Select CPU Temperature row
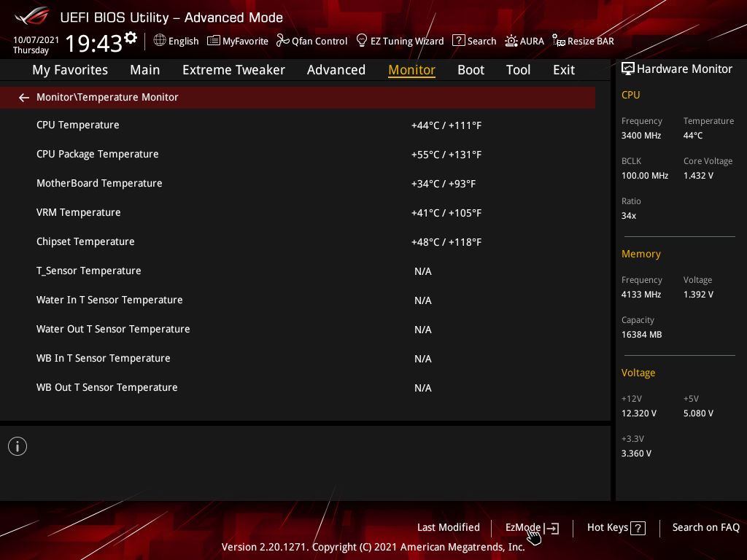This screenshot has width=747, height=560. pyautogui.click(x=298, y=125)
